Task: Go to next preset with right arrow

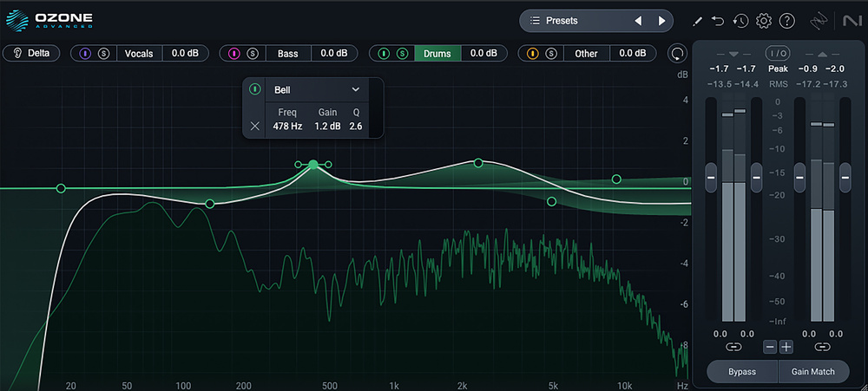Action: pos(662,20)
